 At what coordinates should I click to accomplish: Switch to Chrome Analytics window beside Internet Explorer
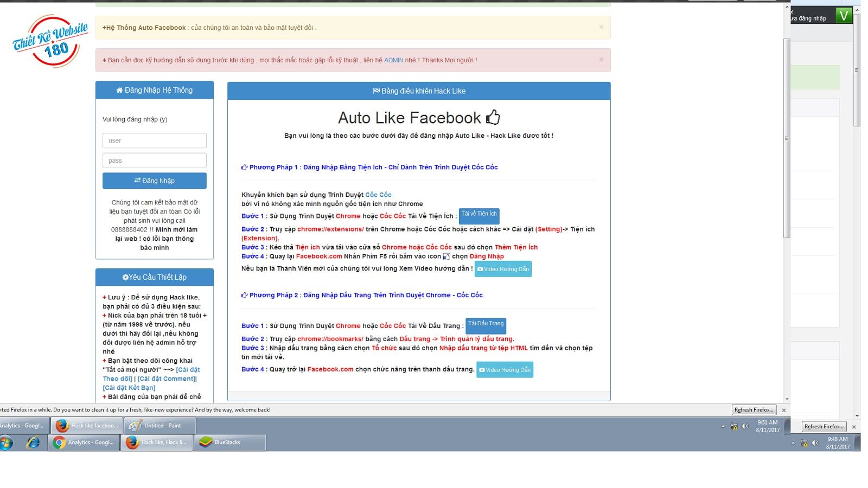84,442
